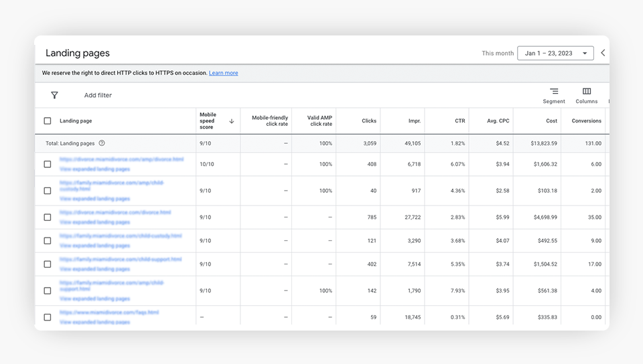View expanded landing pages for first row
Viewport: 643px width, 364px height.
(94, 169)
